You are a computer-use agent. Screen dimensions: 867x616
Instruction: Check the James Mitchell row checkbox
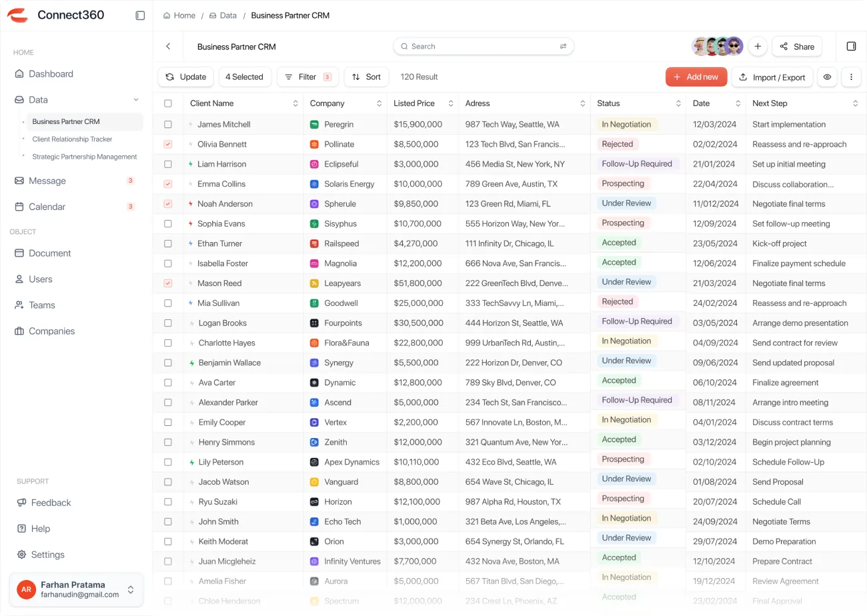pyautogui.click(x=168, y=125)
